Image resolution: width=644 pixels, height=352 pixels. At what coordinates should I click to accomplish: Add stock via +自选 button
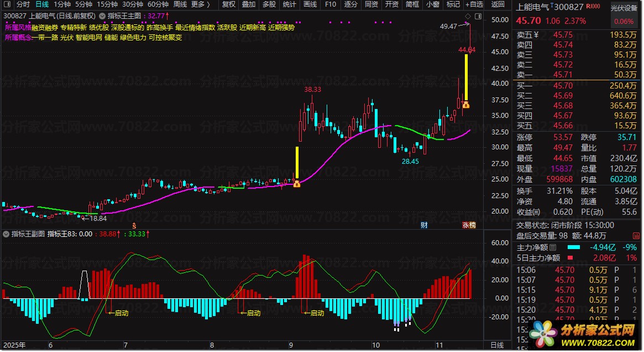[474, 4]
